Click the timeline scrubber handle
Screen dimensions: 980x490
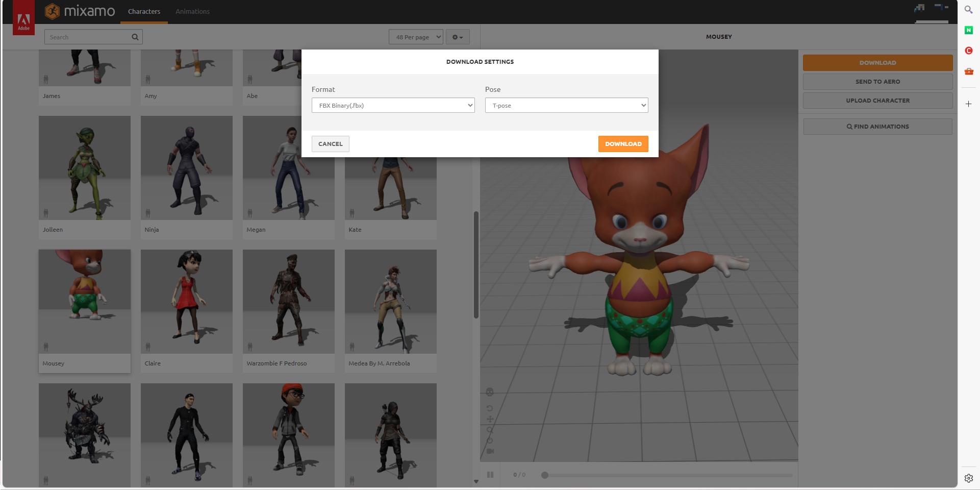click(x=545, y=475)
